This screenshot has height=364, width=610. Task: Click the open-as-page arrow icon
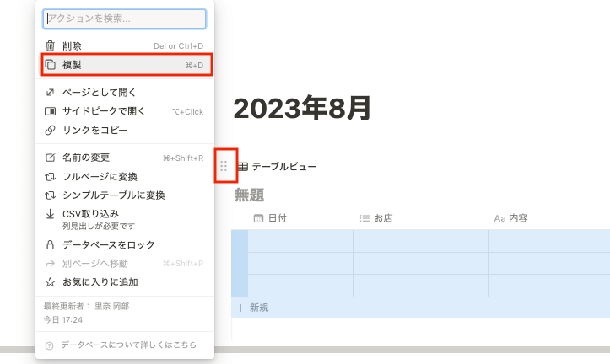(50, 93)
